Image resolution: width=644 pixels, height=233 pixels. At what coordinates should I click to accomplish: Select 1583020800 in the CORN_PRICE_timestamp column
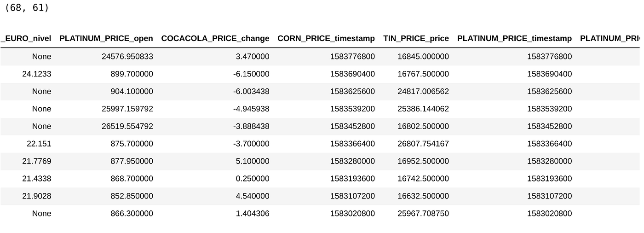[352, 214]
